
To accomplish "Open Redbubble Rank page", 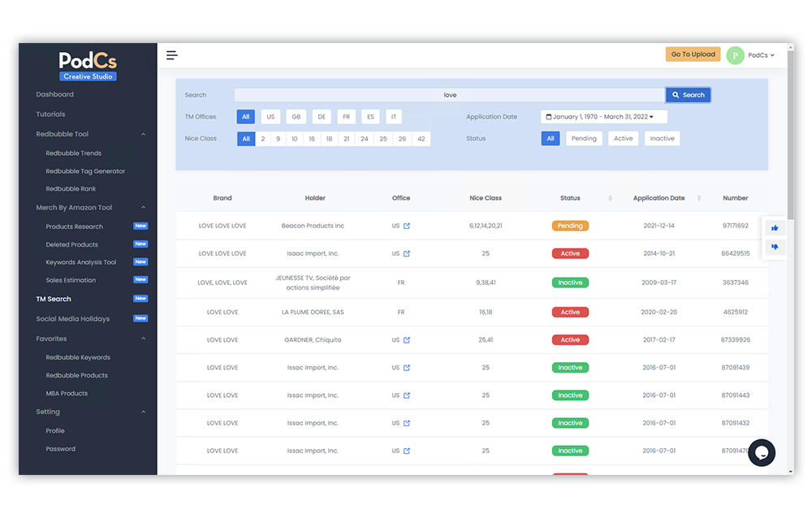I will click(x=71, y=189).
